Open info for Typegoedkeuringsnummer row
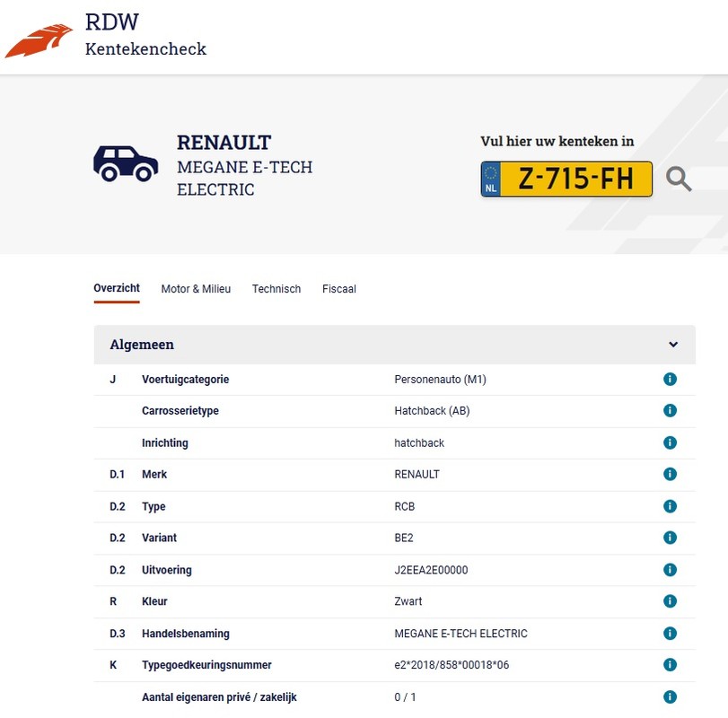 click(669, 665)
